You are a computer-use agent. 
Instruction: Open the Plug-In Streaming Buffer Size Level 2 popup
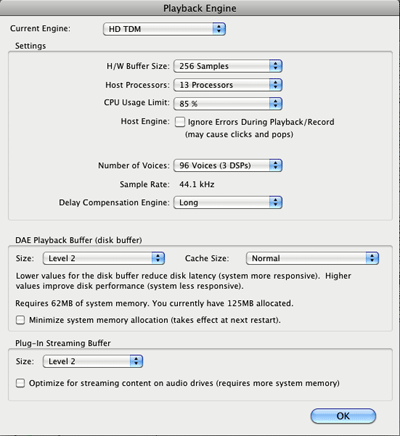[93, 361]
